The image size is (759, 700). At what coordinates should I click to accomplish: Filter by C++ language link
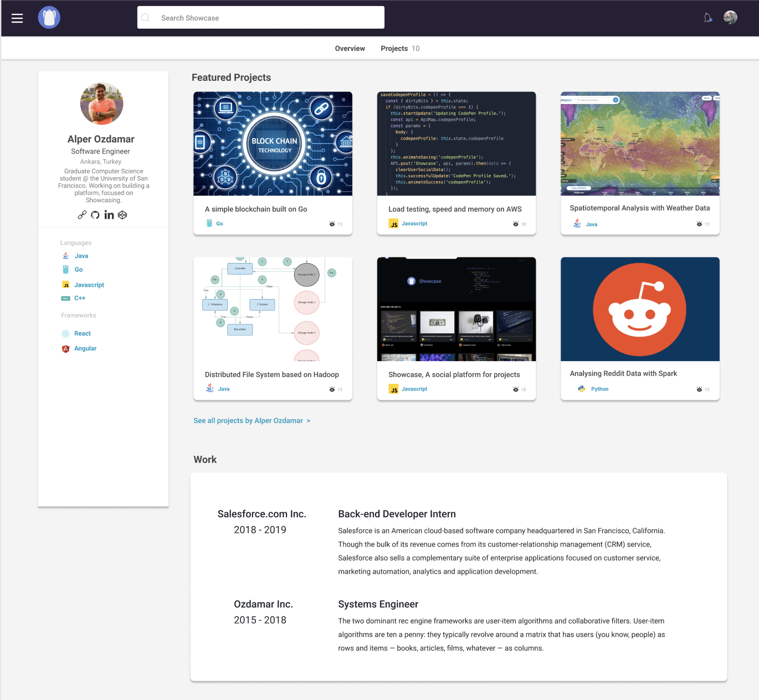click(x=80, y=298)
